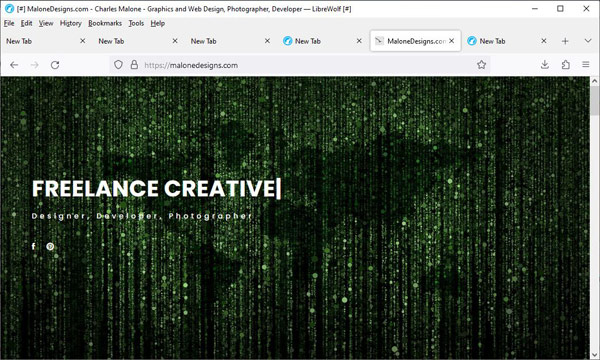Open the History menu
The image size is (600, 360).
71,23
